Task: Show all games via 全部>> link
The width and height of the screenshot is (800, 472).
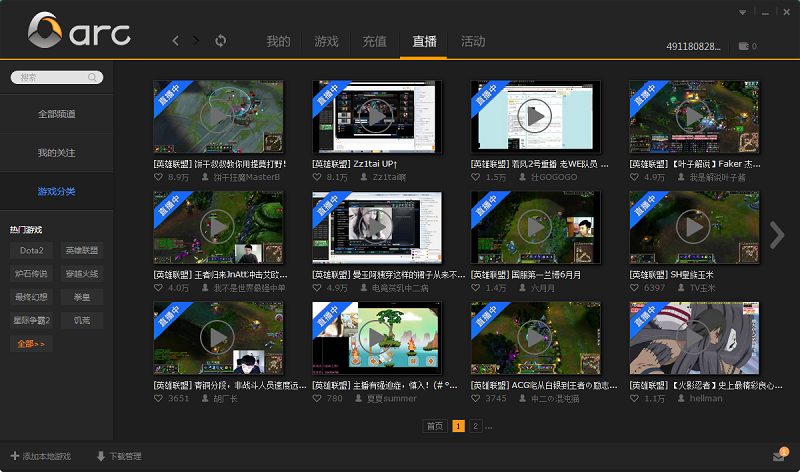Action: tap(31, 344)
